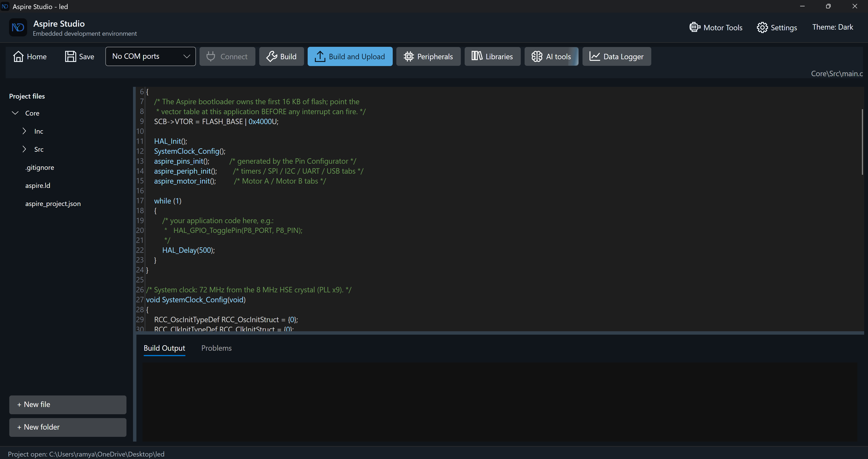Viewport: 868px width, 459px height.
Task: Click the Project open status bar text
Action: [86, 454]
